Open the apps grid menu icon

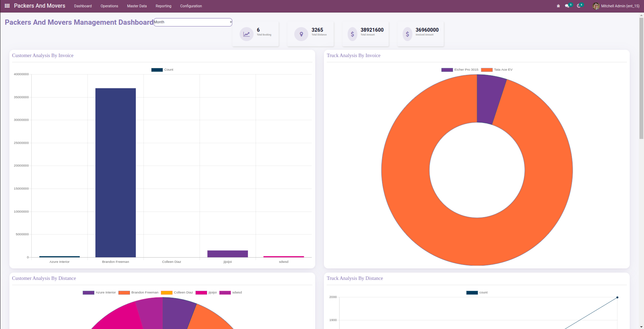click(7, 6)
